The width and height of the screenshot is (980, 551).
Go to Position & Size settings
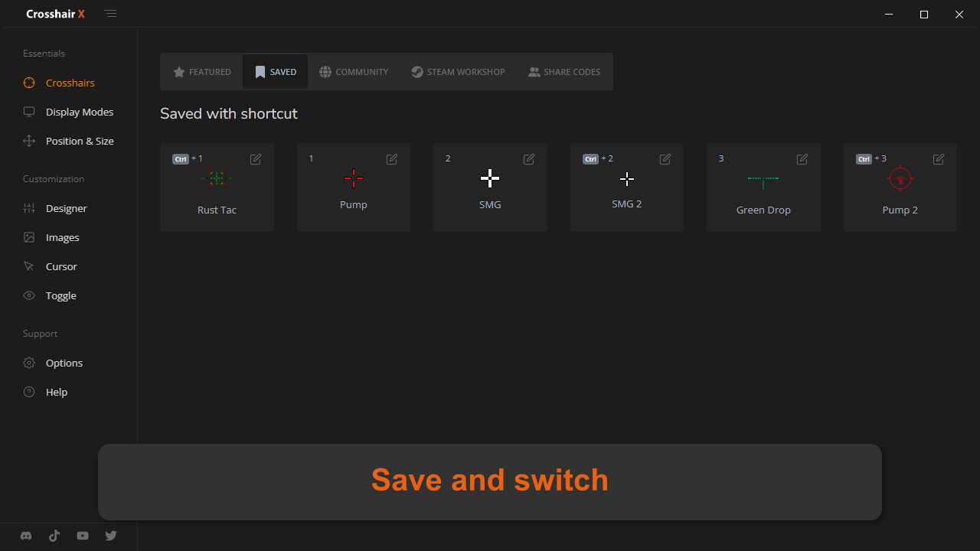[x=80, y=141]
